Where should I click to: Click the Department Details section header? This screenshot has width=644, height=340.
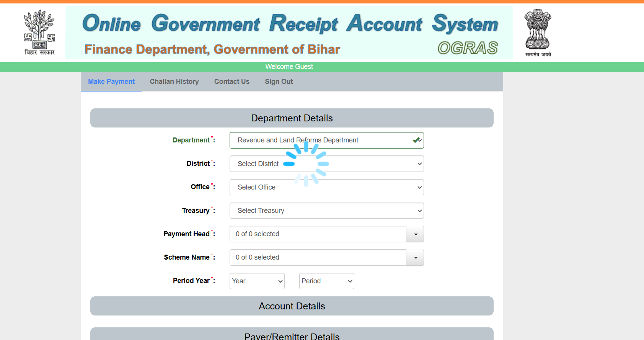(292, 118)
